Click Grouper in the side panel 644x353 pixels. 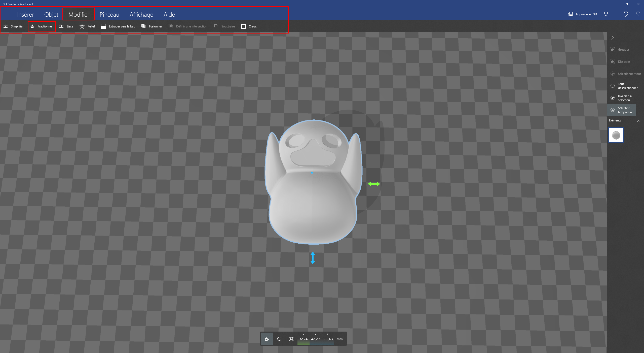tap(620, 50)
